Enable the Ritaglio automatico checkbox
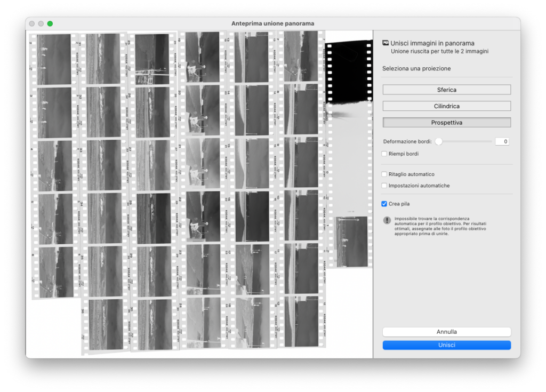Screen dimensions: 546x392 384,174
